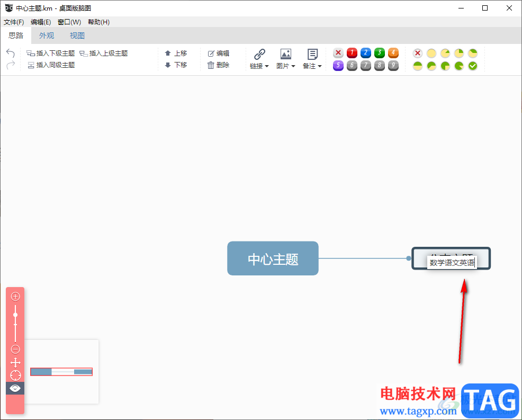Set priority 9 gray badge
This screenshot has height=420, width=522.
(x=393, y=65)
